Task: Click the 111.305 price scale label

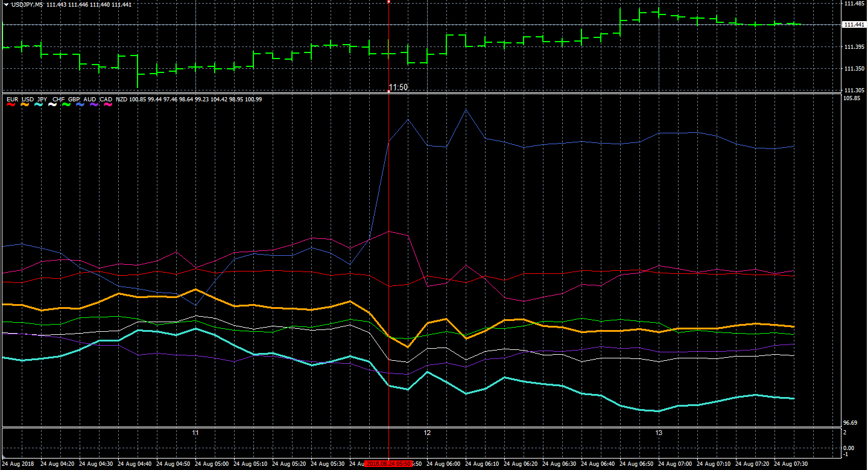Action: (854, 91)
